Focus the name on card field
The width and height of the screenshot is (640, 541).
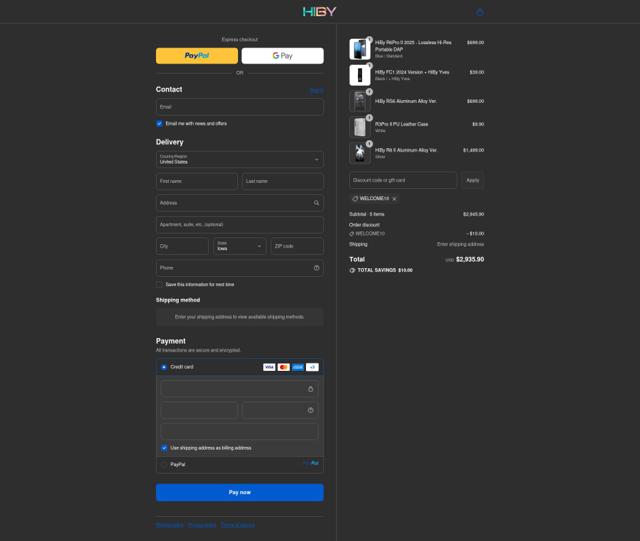click(240, 432)
